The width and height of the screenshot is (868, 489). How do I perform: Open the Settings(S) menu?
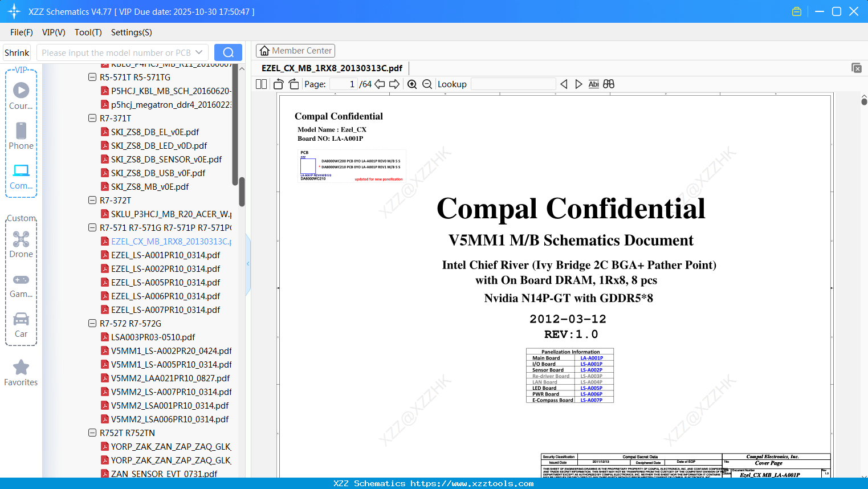coord(132,32)
